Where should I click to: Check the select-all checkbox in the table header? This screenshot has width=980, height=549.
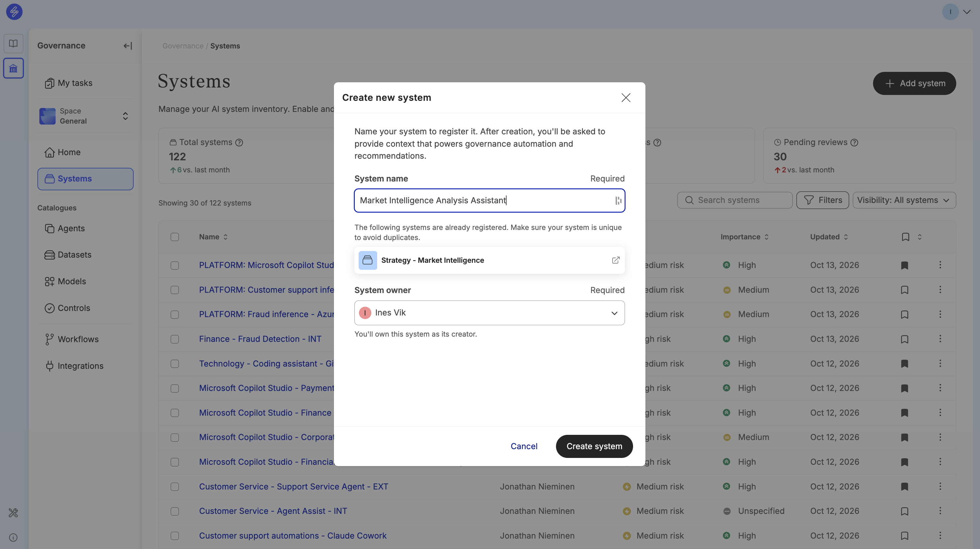tap(175, 237)
